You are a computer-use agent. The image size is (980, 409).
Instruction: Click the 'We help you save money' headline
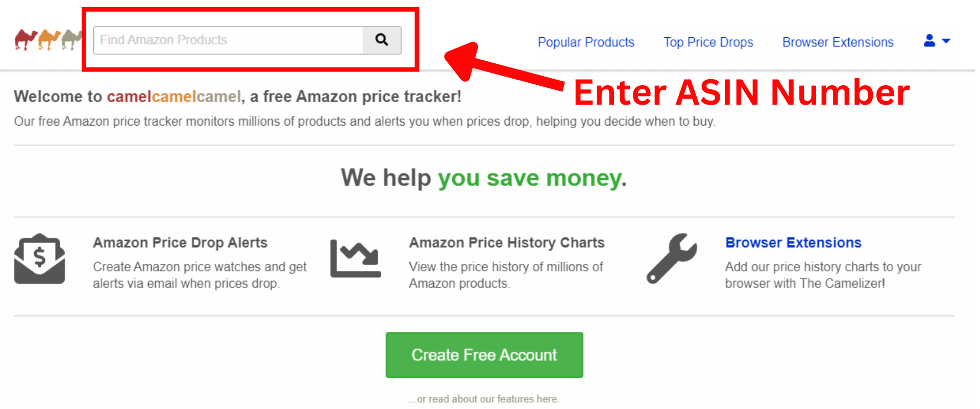(484, 178)
